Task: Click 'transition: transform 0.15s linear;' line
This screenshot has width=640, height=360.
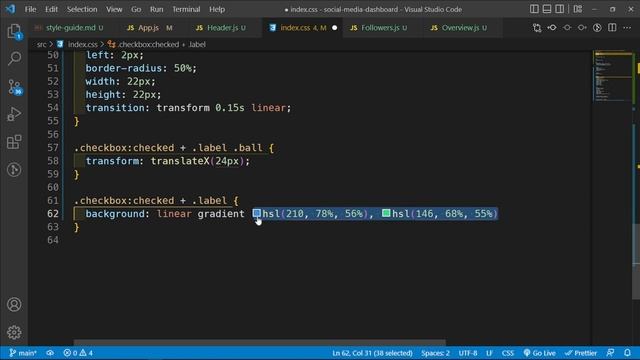Action: click(188, 108)
